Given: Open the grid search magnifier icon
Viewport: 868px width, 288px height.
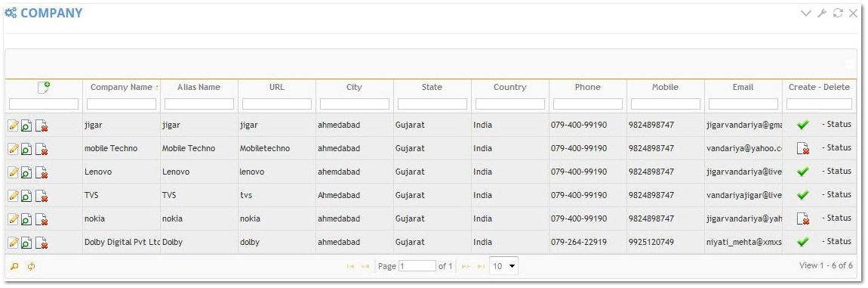Looking at the screenshot, I should pos(15,266).
